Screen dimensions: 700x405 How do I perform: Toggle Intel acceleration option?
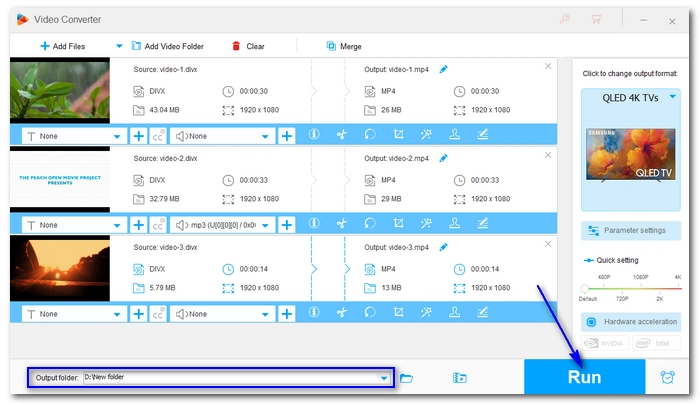656,343
